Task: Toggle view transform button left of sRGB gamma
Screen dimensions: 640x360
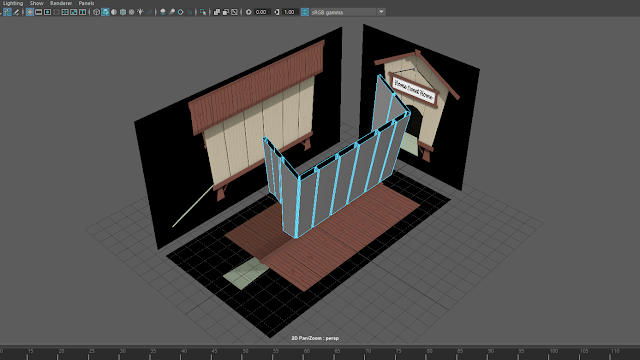Action: [305, 12]
